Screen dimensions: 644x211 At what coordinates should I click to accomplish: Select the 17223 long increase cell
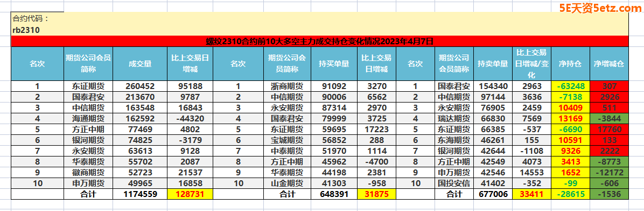pos(376,129)
